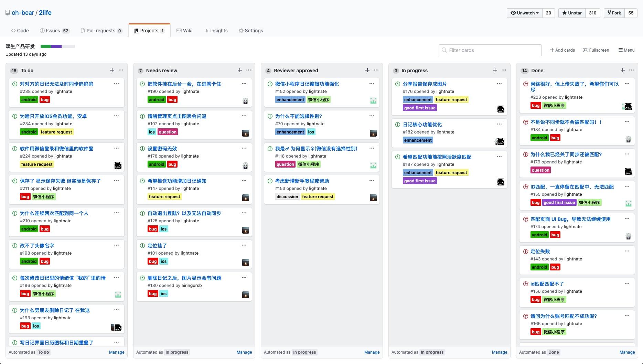Fork the 2life repository

[x=614, y=13]
